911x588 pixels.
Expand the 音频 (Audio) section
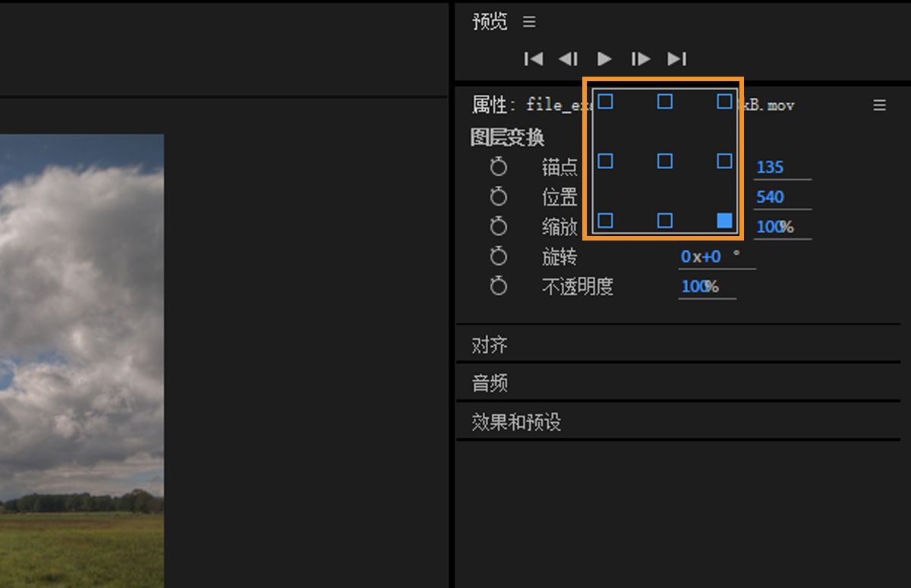(488, 383)
